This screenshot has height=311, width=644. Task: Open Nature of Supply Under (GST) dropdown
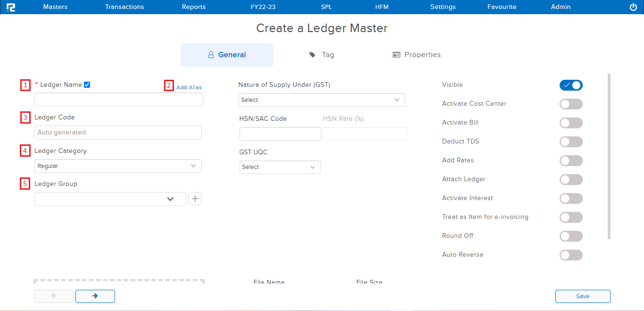tap(322, 100)
